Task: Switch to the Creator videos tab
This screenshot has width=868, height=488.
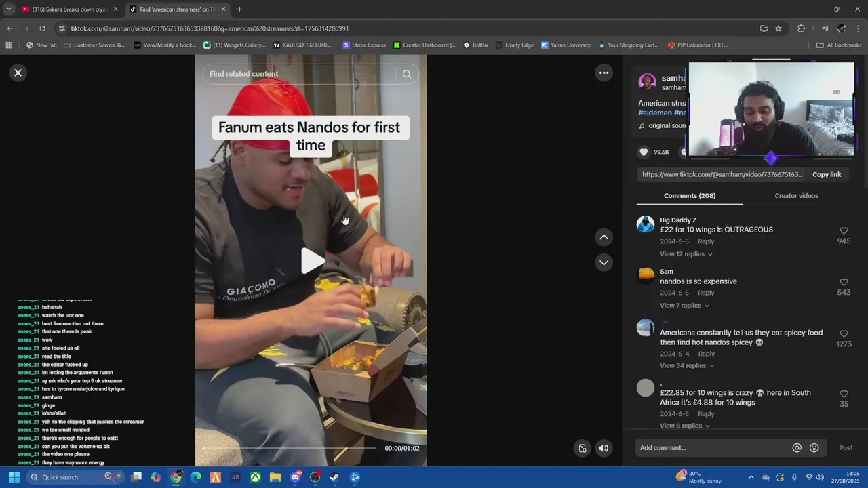Action: coord(796,196)
